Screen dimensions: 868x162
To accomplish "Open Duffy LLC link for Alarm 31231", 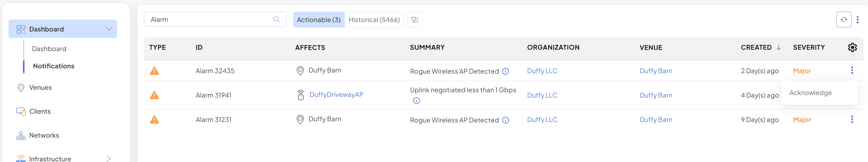I will click(542, 120).
